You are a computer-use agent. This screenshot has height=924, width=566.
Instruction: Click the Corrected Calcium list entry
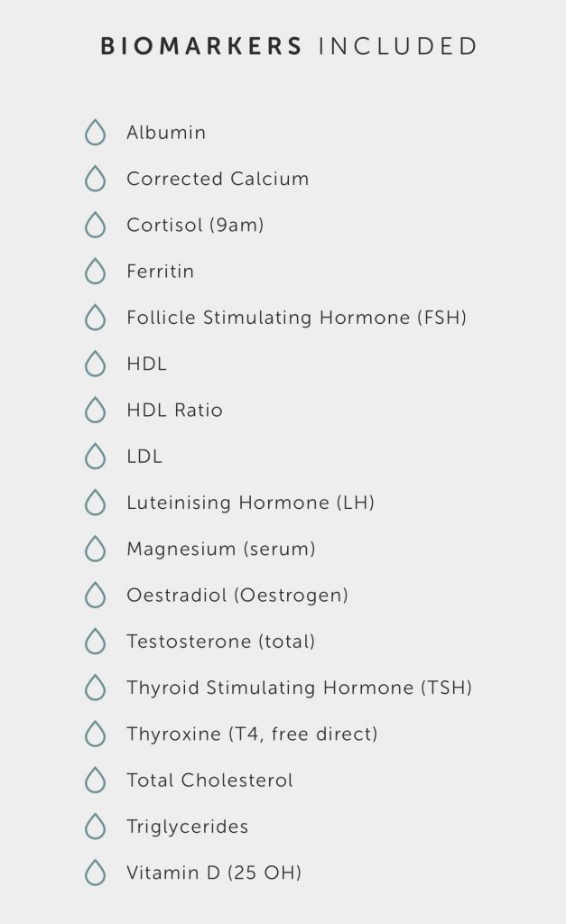coord(218,179)
